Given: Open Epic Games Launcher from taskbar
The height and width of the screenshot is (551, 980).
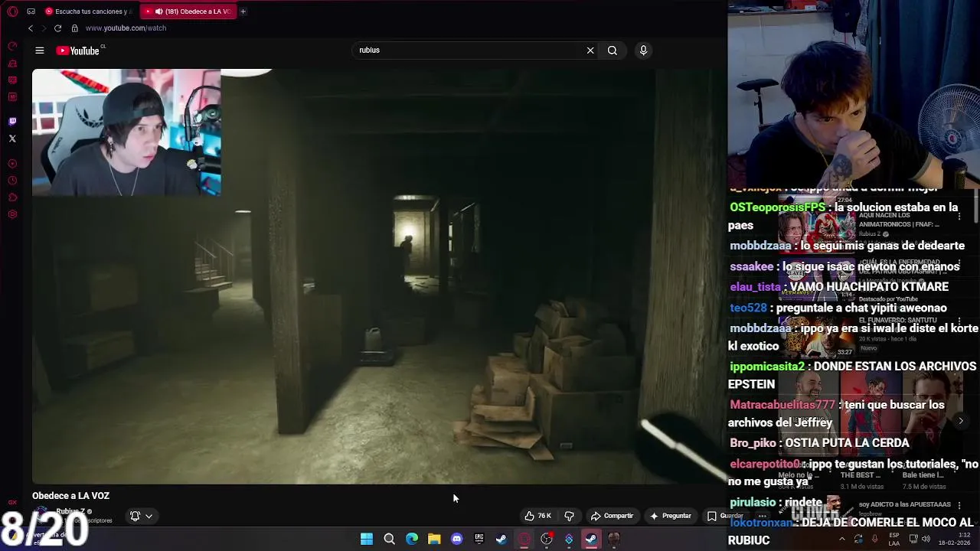Looking at the screenshot, I should click(x=479, y=539).
